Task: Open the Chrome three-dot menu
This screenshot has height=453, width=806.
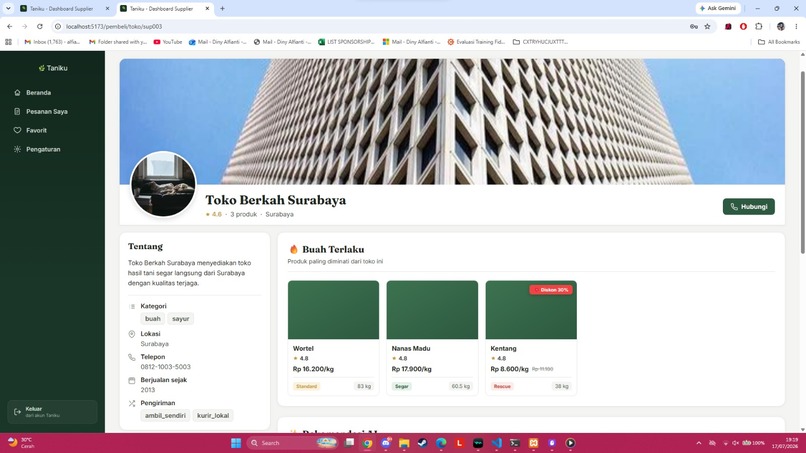Action: click(x=796, y=26)
